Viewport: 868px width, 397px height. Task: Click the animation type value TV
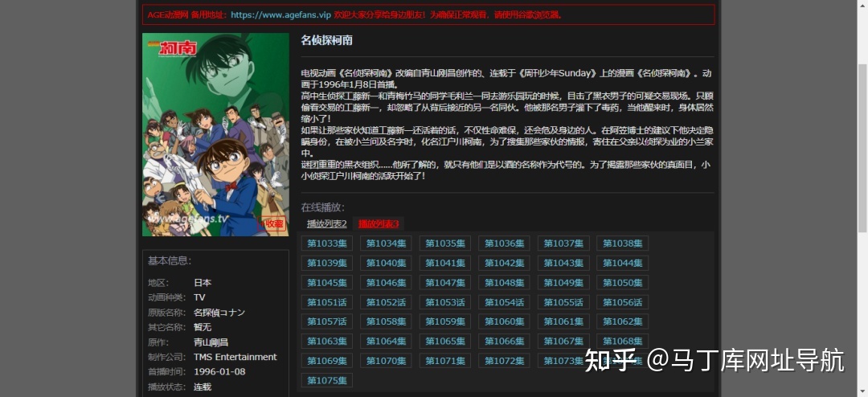199,297
